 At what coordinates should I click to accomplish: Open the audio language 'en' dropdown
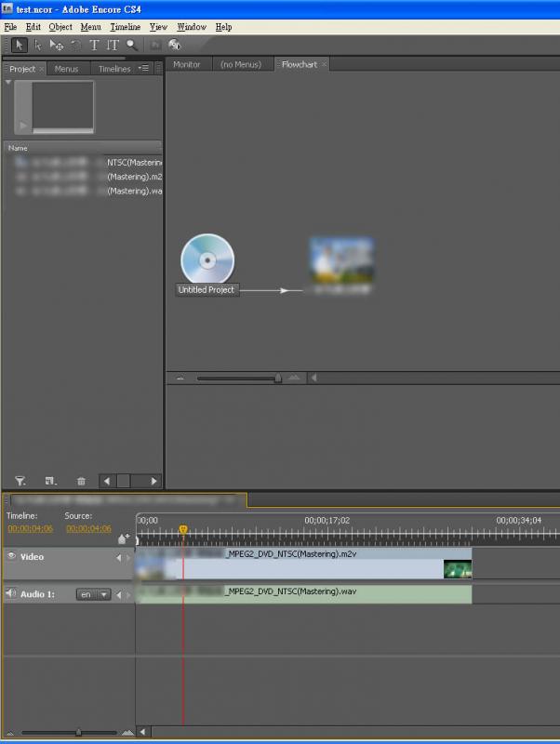[104, 594]
